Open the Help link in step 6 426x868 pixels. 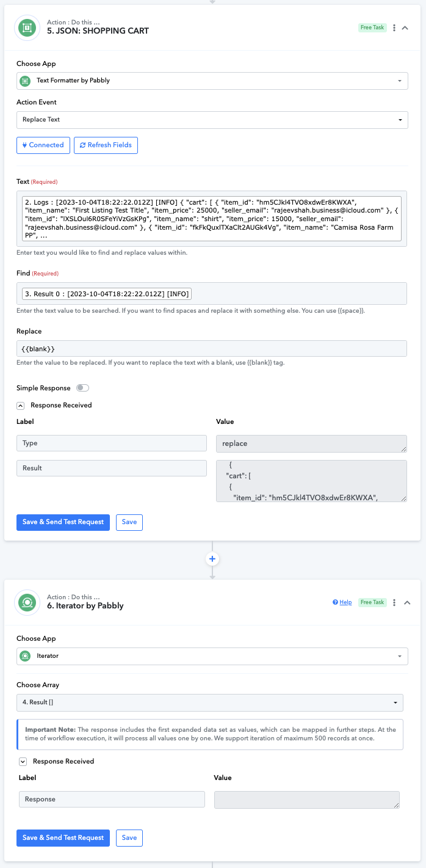tap(342, 602)
